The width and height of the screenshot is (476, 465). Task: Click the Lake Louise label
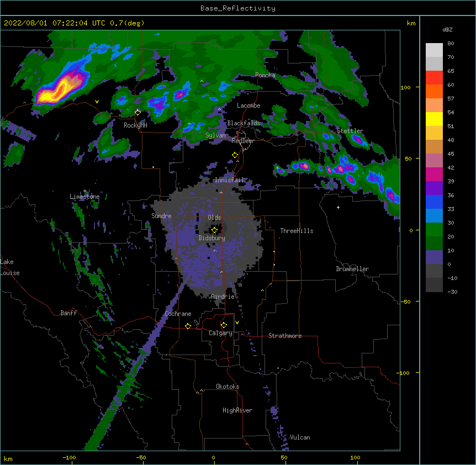tap(10, 267)
